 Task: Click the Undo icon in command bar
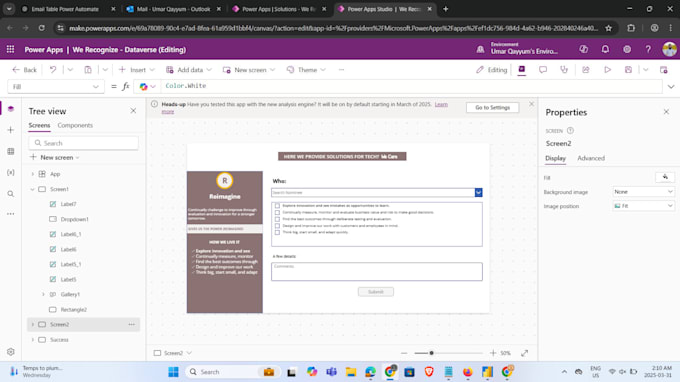(x=53, y=69)
